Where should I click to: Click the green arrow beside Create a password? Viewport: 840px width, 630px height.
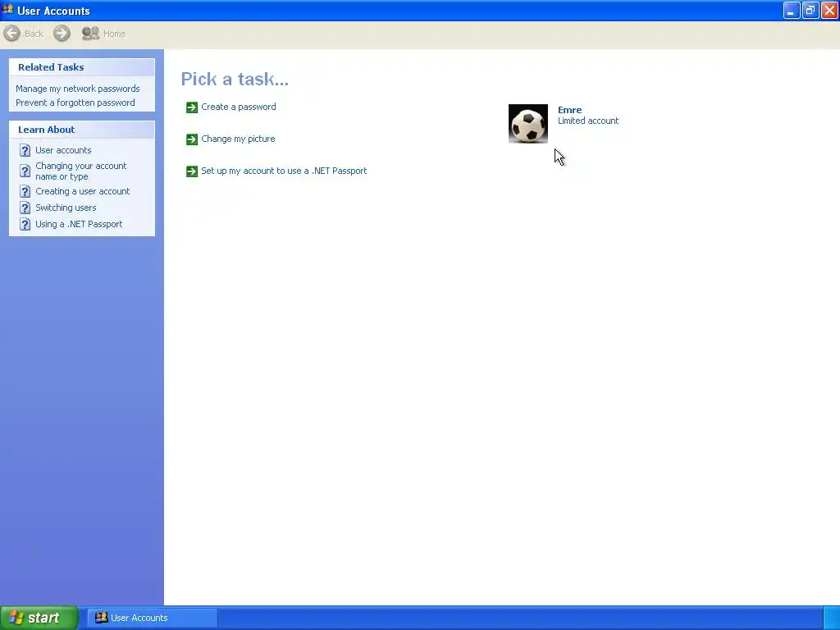pos(192,107)
